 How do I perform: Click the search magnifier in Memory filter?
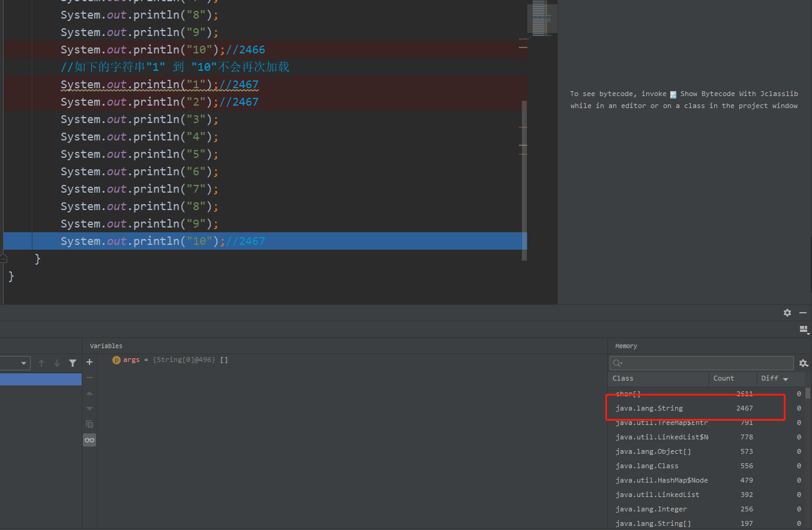point(617,363)
